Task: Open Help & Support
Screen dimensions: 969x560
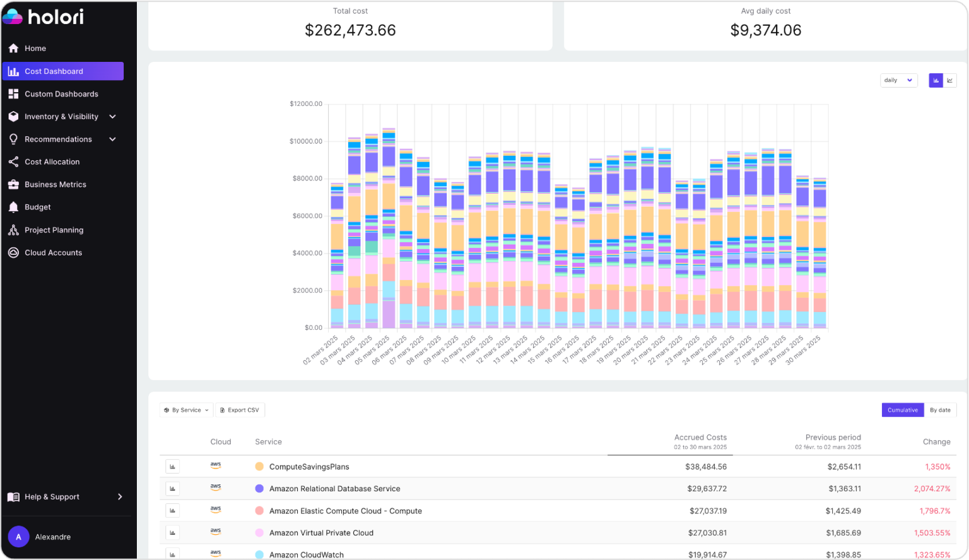Action: [52, 496]
